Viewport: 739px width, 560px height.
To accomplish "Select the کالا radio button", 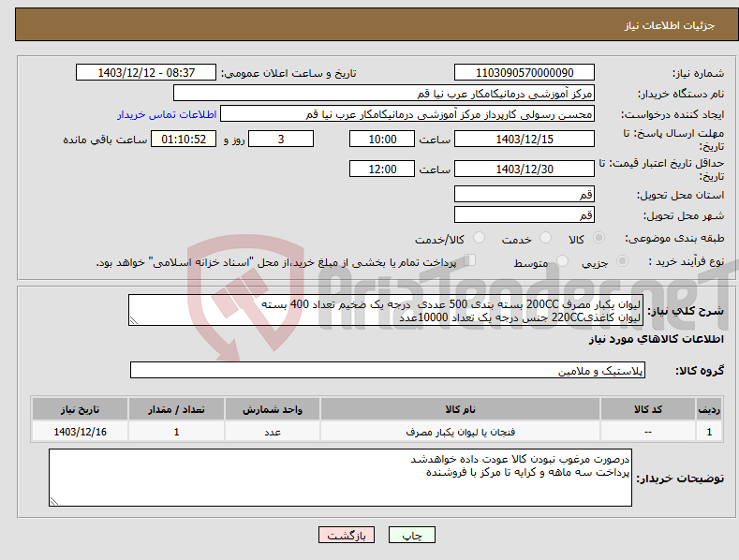I will 599,238.
